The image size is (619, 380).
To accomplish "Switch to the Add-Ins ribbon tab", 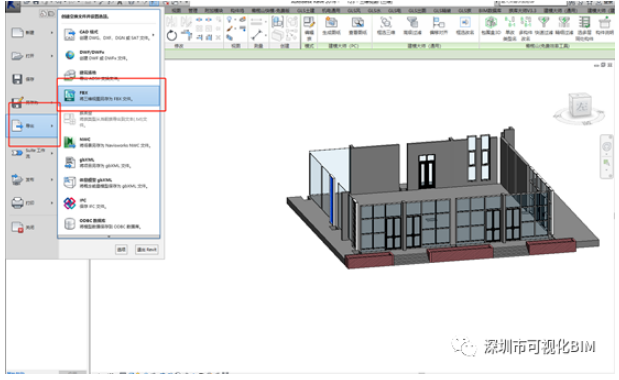I will coord(214,10).
